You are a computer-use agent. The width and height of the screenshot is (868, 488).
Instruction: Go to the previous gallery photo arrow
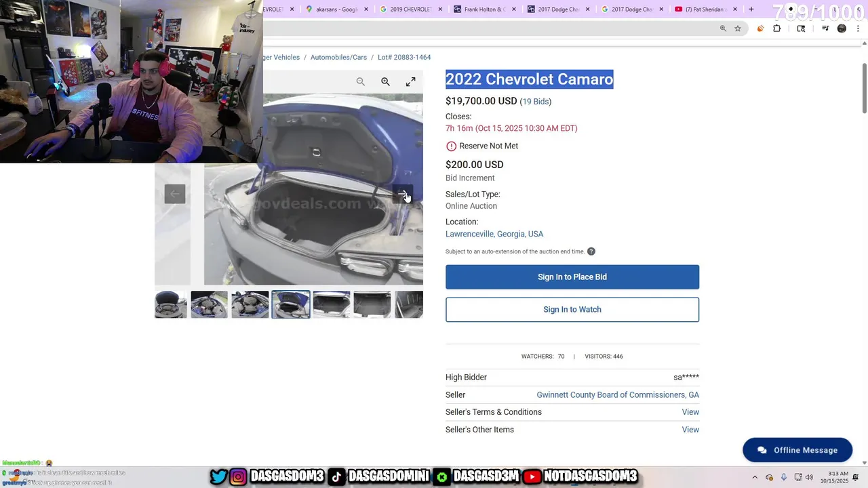coord(175,195)
